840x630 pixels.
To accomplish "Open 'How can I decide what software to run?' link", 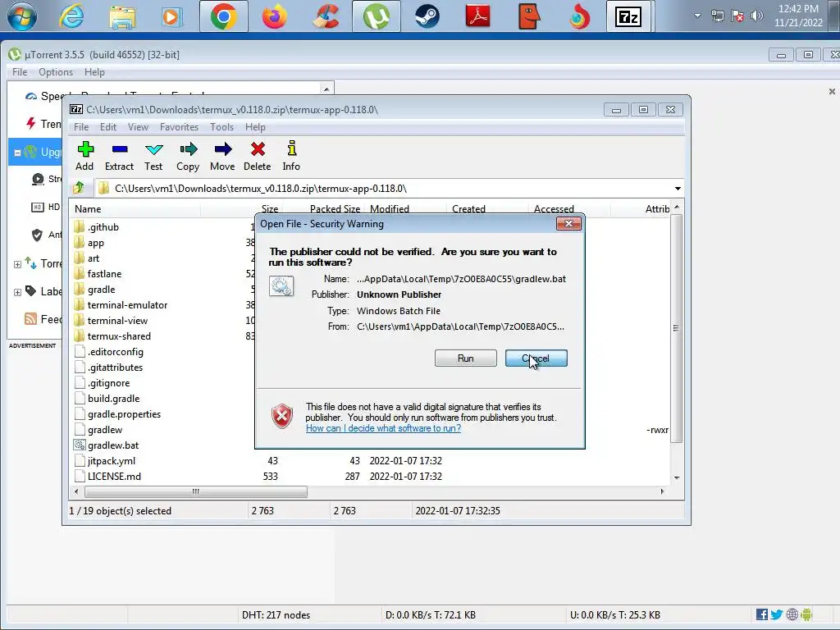I will (383, 428).
